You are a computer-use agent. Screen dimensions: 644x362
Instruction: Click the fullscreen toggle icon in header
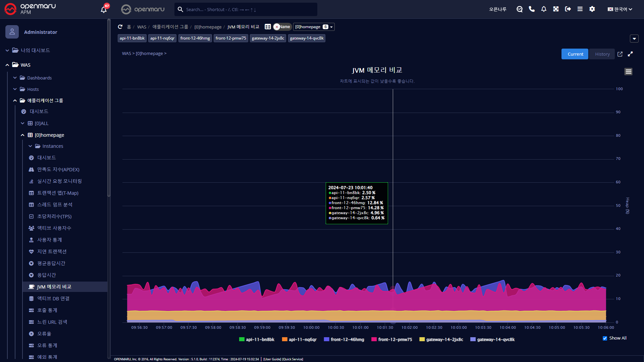[556, 9]
